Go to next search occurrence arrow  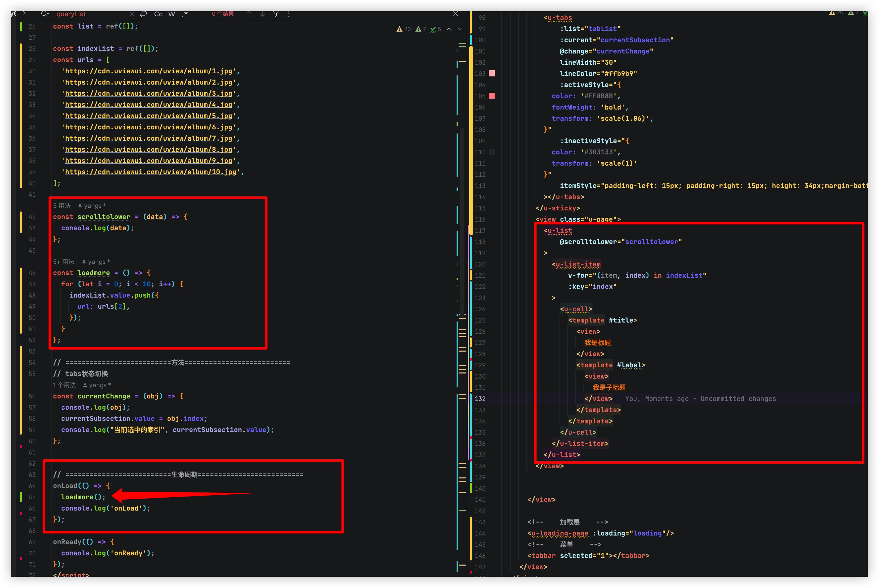click(x=262, y=14)
